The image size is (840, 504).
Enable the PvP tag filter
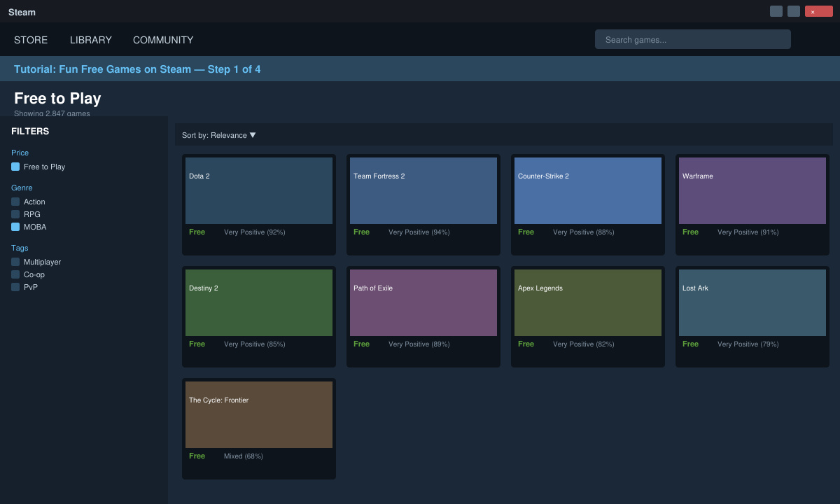point(15,287)
